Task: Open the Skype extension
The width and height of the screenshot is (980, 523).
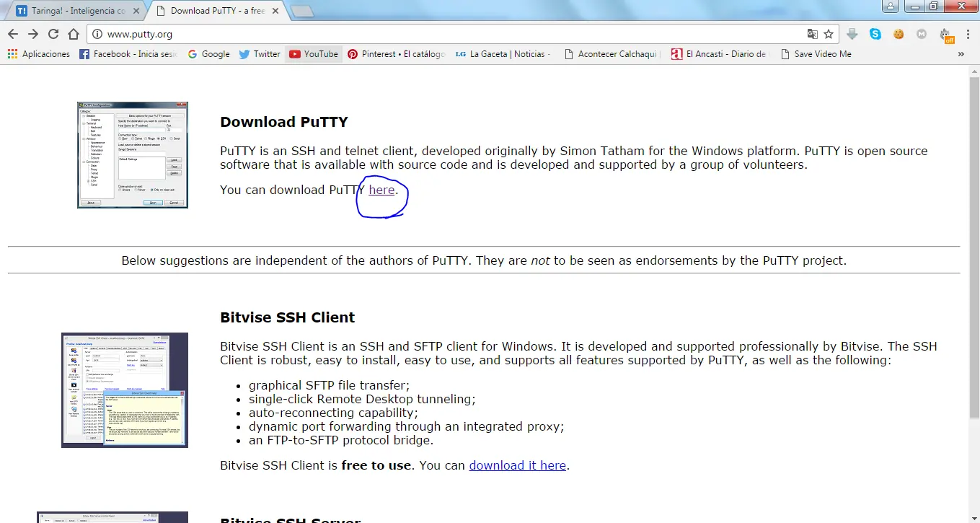Action: coord(875,34)
